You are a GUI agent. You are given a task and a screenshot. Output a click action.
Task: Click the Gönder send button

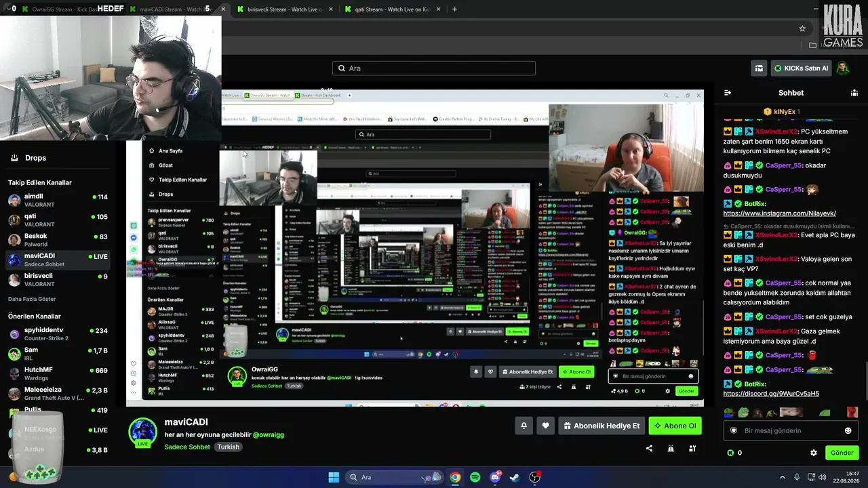[x=842, y=453]
